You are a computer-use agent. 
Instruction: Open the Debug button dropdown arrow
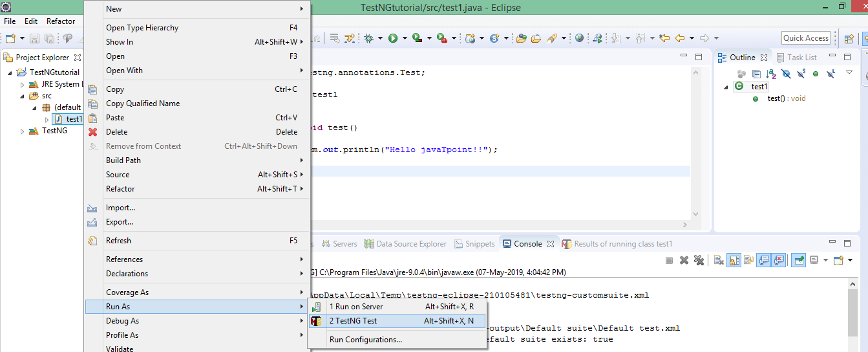pyautogui.click(x=380, y=38)
